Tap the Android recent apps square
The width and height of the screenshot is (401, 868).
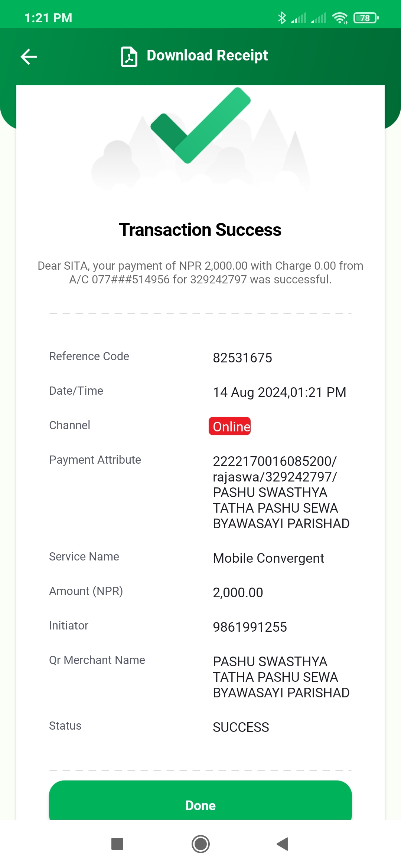[x=117, y=844]
